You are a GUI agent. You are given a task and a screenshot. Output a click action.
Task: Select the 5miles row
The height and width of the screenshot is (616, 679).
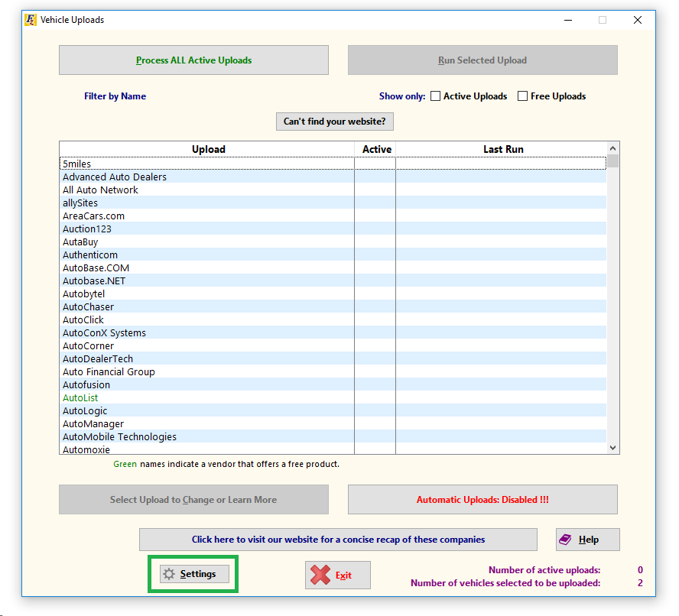[x=333, y=164]
